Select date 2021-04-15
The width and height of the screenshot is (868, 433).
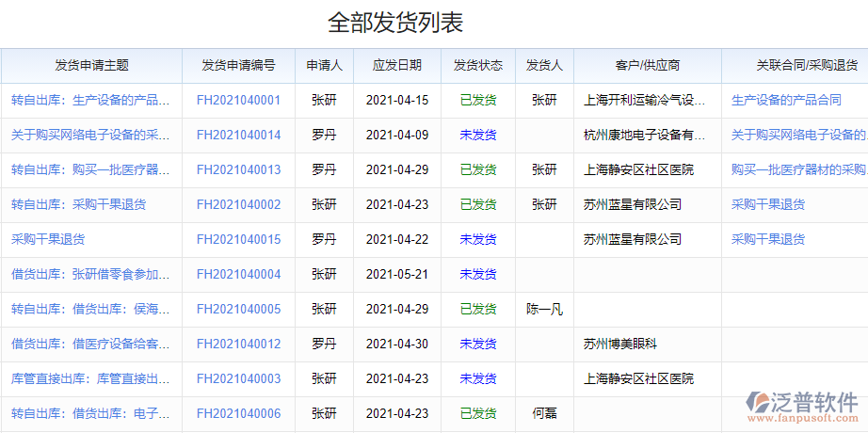click(397, 100)
